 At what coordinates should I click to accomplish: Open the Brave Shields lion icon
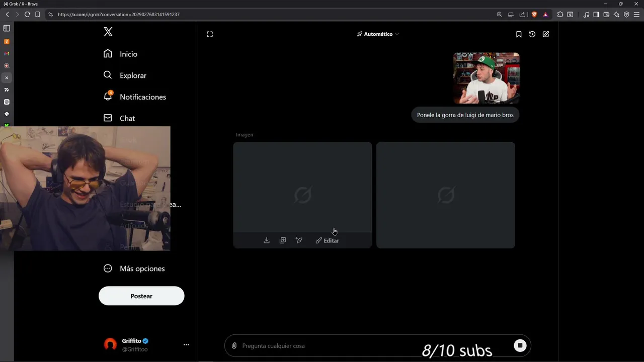534,15
